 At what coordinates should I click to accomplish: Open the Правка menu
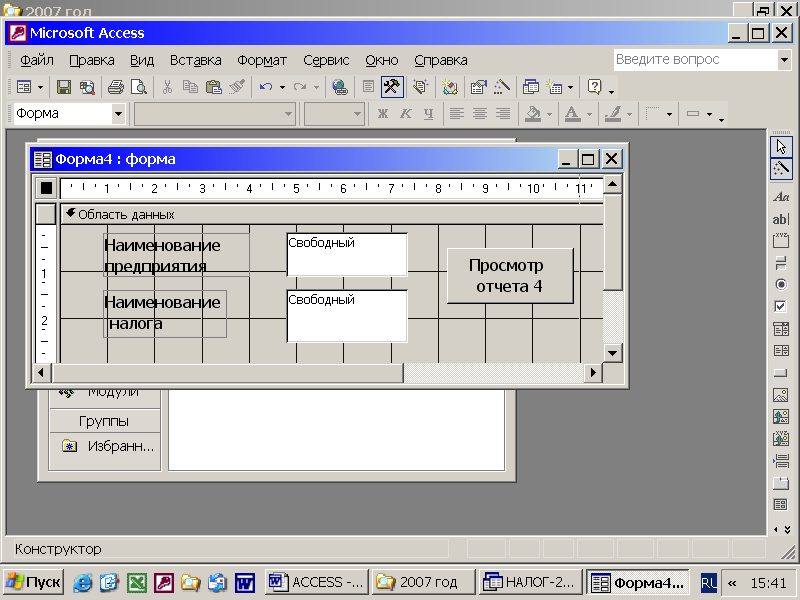coord(92,60)
